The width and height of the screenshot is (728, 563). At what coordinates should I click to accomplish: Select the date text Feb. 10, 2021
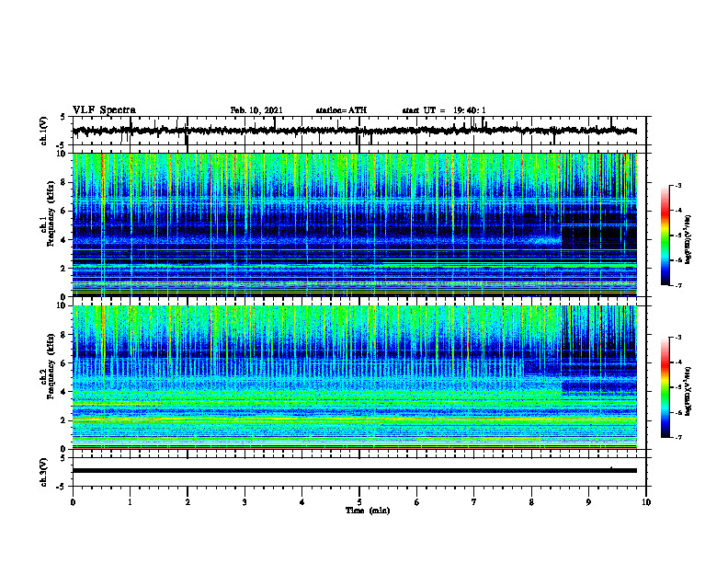pyautogui.click(x=256, y=110)
